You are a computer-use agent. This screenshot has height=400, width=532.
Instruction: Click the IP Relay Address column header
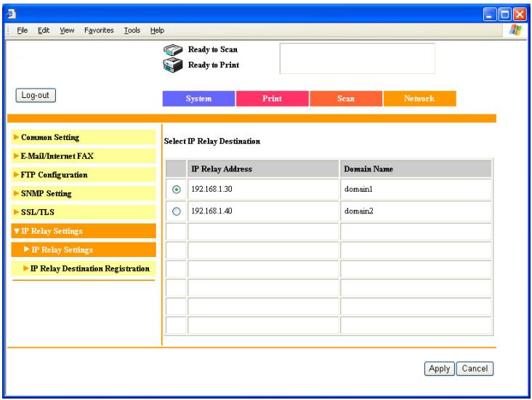tap(263, 169)
